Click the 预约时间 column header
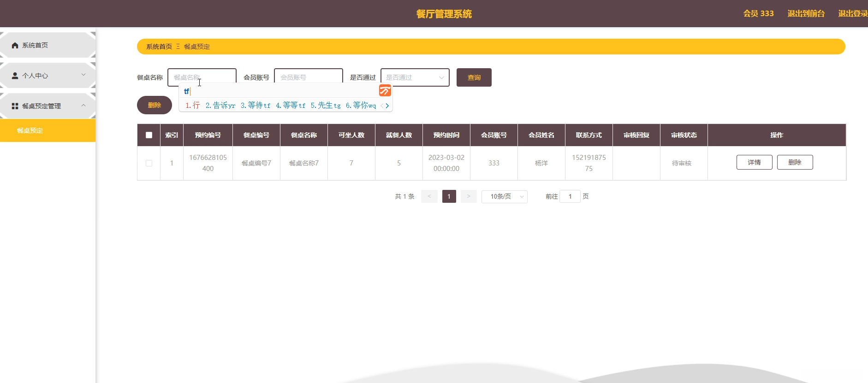 [x=446, y=135]
